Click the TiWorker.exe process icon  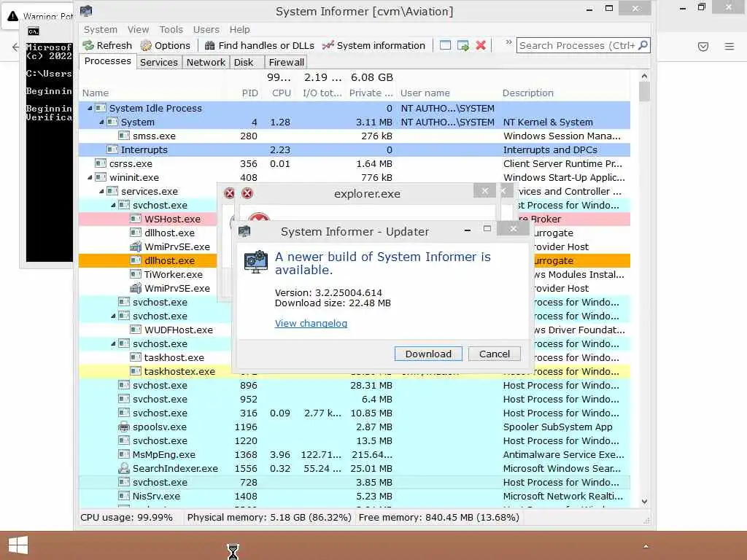[136, 274]
